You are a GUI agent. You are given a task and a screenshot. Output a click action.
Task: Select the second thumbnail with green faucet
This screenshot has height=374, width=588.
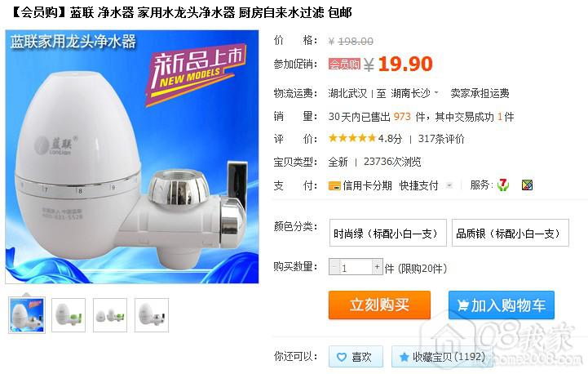pyautogui.click(x=69, y=315)
